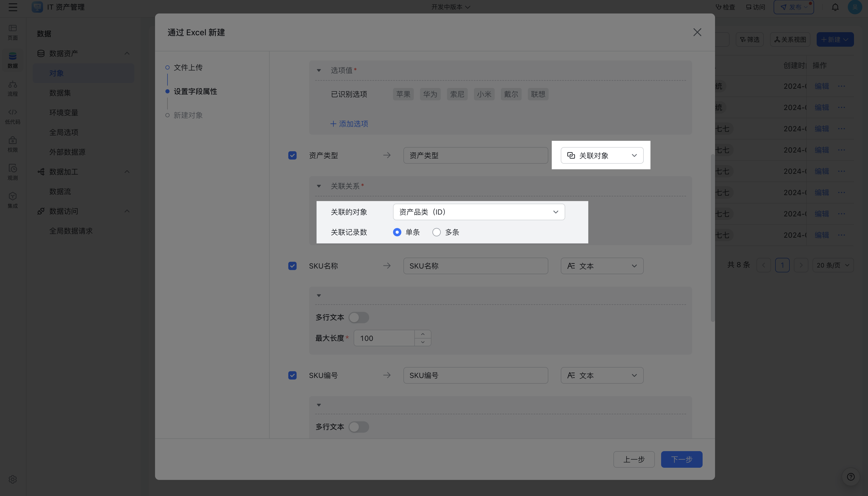Open the 页面 sidebar icon

coord(13,32)
